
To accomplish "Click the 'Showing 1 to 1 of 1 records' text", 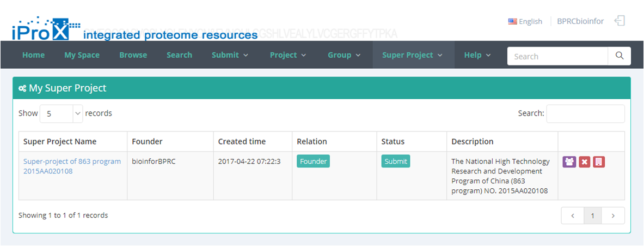I will [x=63, y=215].
